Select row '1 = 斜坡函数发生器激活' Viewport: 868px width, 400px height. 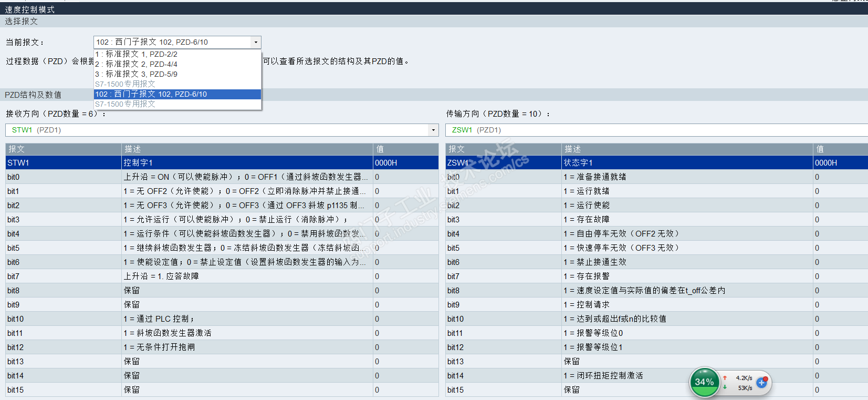point(222,333)
